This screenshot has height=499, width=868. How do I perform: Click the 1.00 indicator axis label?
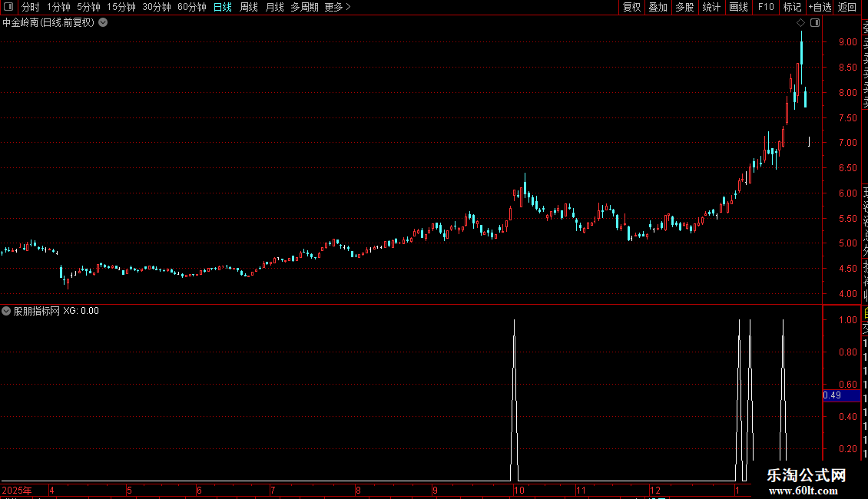[x=847, y=320]
